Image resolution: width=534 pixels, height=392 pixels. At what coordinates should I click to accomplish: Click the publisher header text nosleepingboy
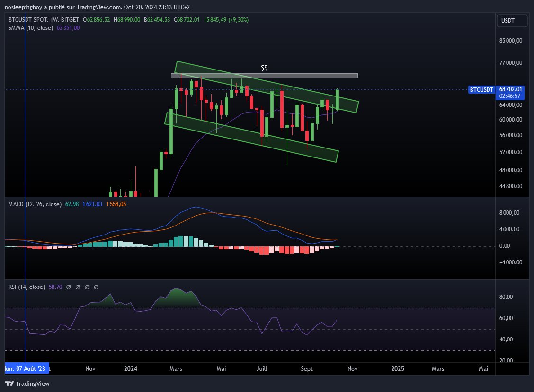pyautogui.click(x=24, y=7)
